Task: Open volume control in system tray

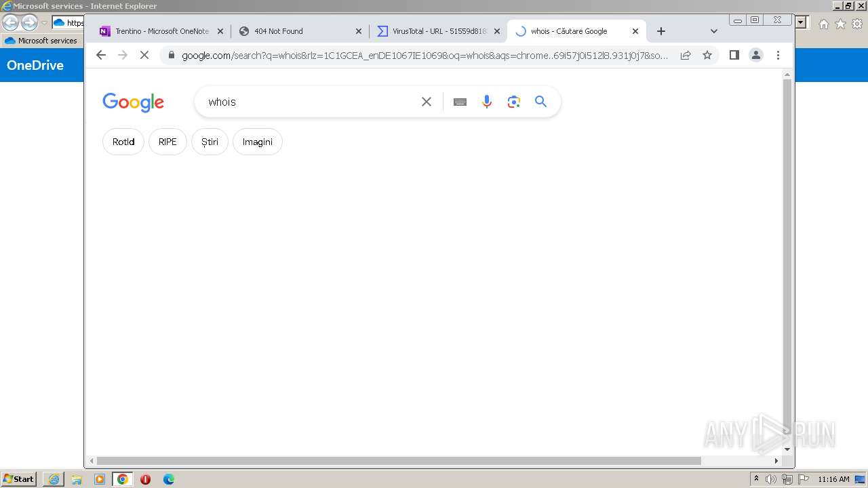Action: [x=771, y=479]
